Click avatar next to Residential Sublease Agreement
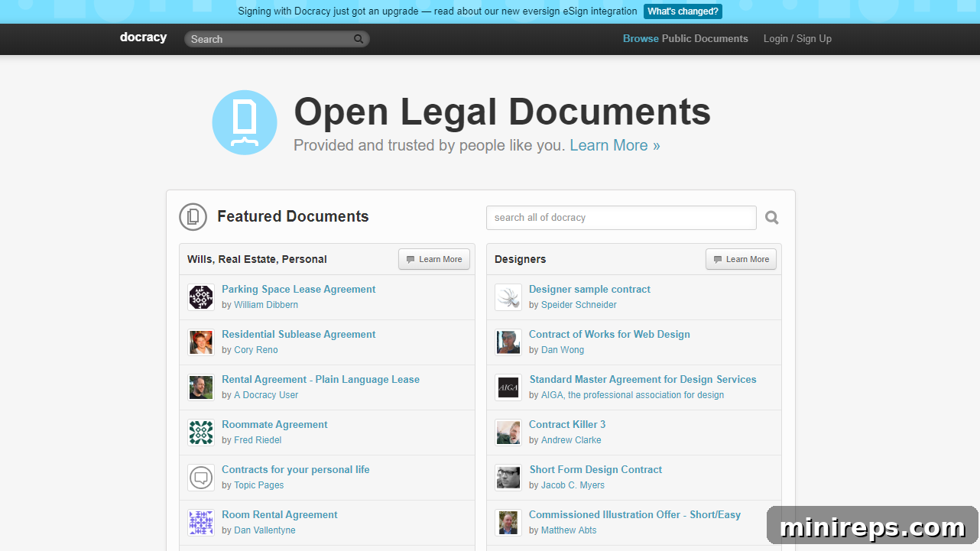This screenshot has height=551, width=980. click(201, 342)
